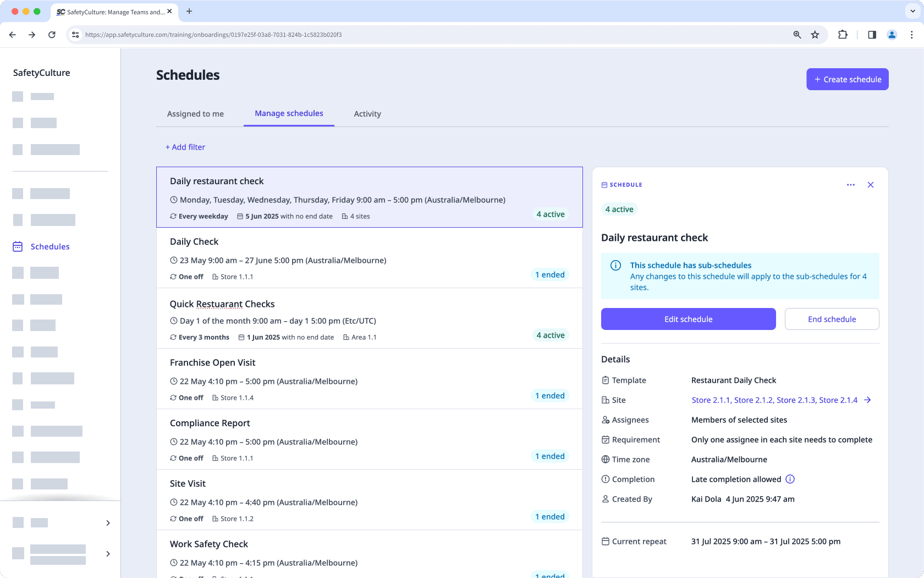Bookmark this page with the star icon
The height and width of the screenshot is (578, 924).
pyautogui.click(x=815, y=34)
